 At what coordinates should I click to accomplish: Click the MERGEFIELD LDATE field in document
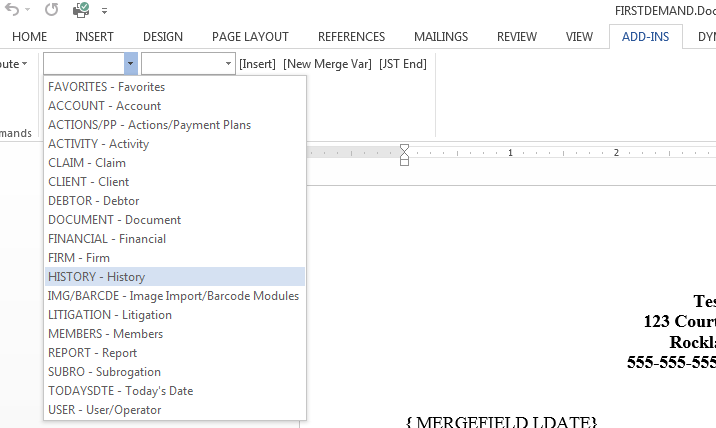pos(502,421)
